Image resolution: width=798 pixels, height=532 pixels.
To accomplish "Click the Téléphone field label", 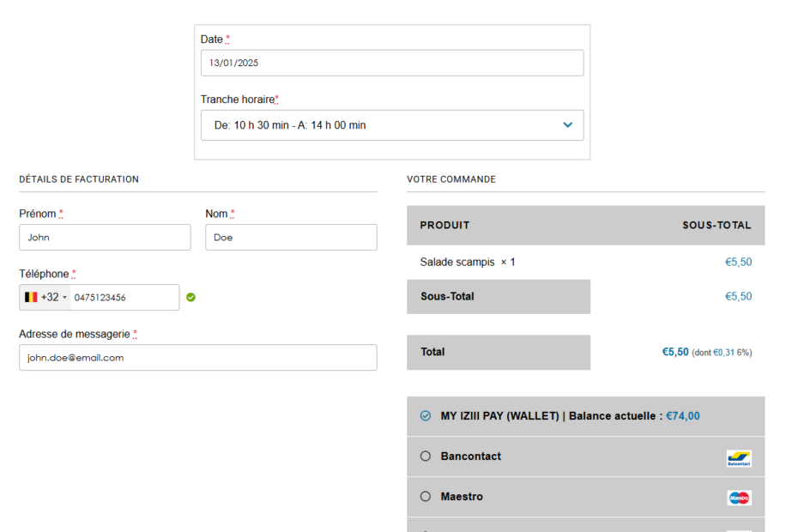I will [x=44, y=275].
